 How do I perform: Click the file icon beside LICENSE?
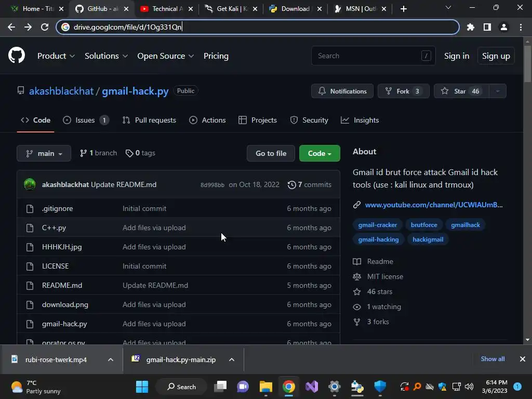click(x=30, y=267)
